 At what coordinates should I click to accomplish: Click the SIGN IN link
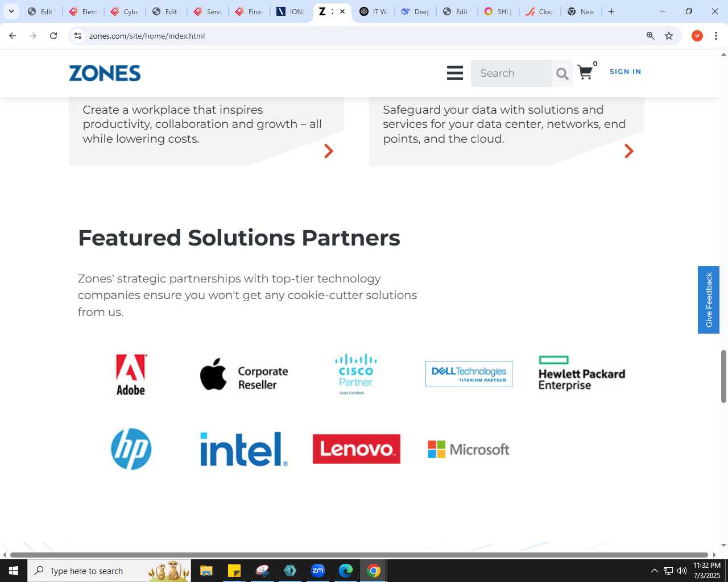click(x=625, y=72)
